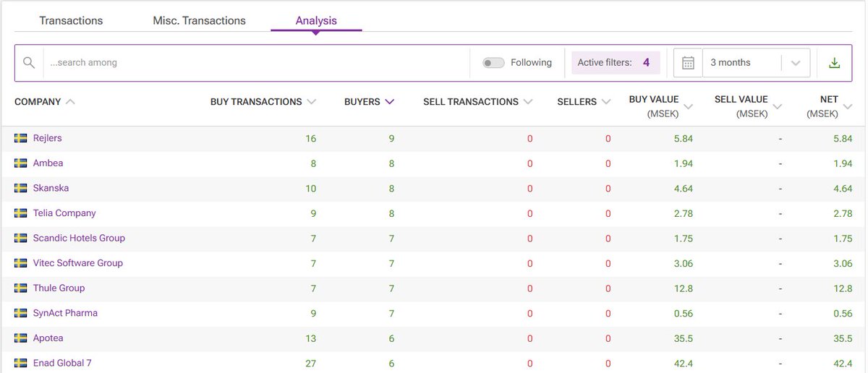Screen dimensions: 868x373
Task: Click the search magnifier icon
Action: [29, 63]
